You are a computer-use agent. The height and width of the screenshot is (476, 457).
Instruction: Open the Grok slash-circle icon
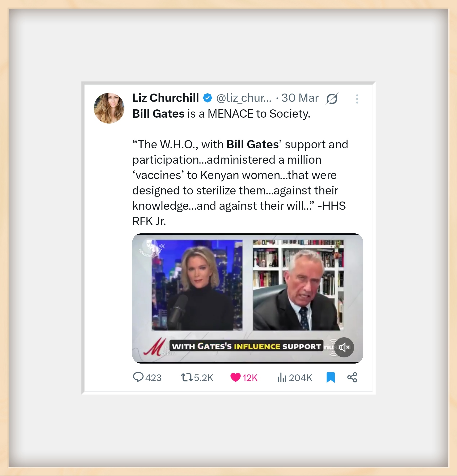[332, 99]
